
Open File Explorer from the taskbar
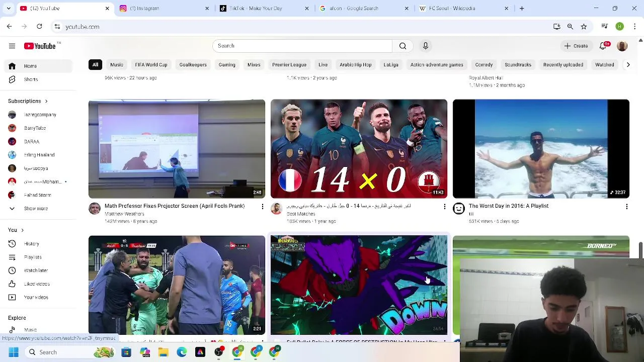163,352
